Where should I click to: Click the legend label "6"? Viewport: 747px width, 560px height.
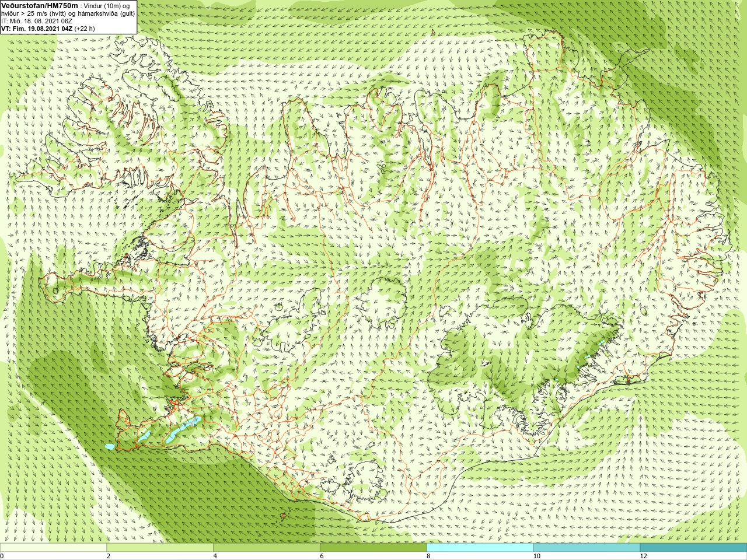click(322, 556)
